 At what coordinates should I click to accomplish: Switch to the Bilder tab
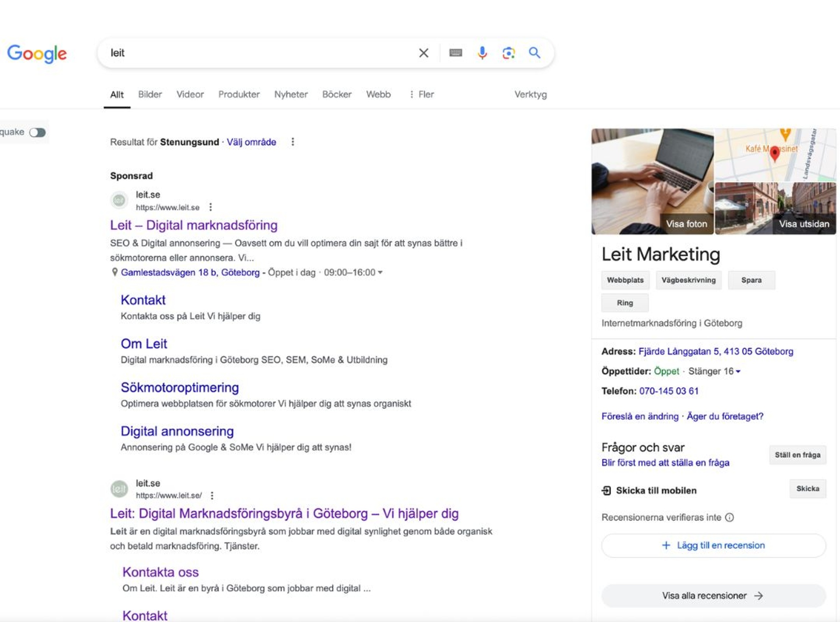[x=150, y=95]
